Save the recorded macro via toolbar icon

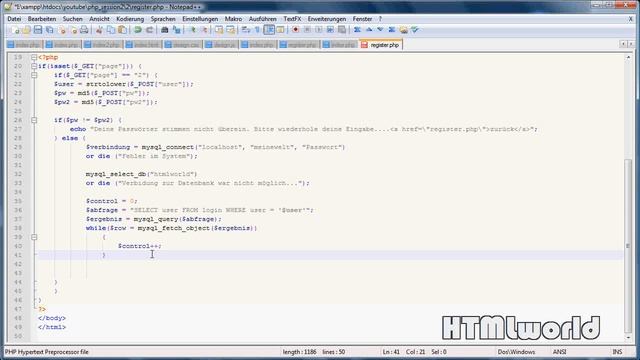click(x=342, y=30)
